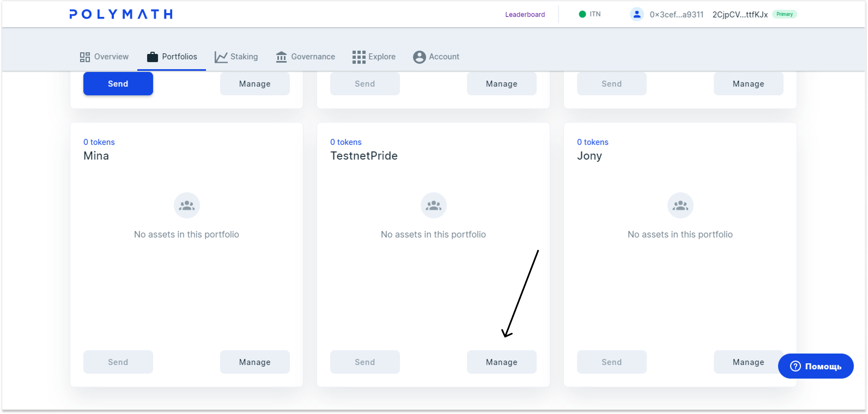The image size is (868, 414).
Task: Click the Governance building icon
Action: 281,57
